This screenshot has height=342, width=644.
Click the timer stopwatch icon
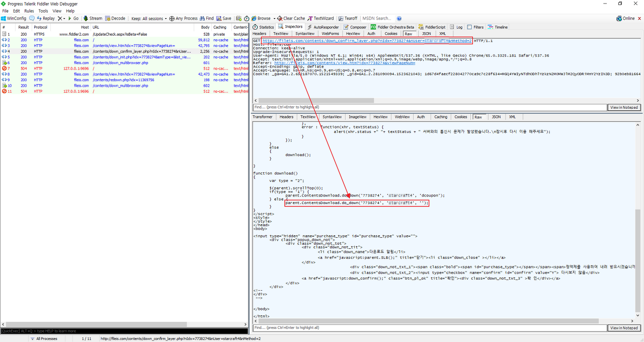(x=246, y=18)
